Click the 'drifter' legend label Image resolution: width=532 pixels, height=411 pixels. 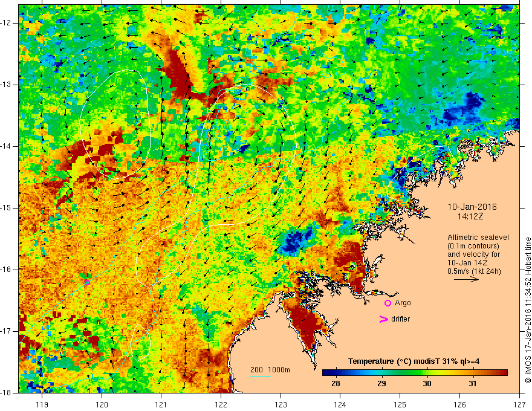point(400,319)
